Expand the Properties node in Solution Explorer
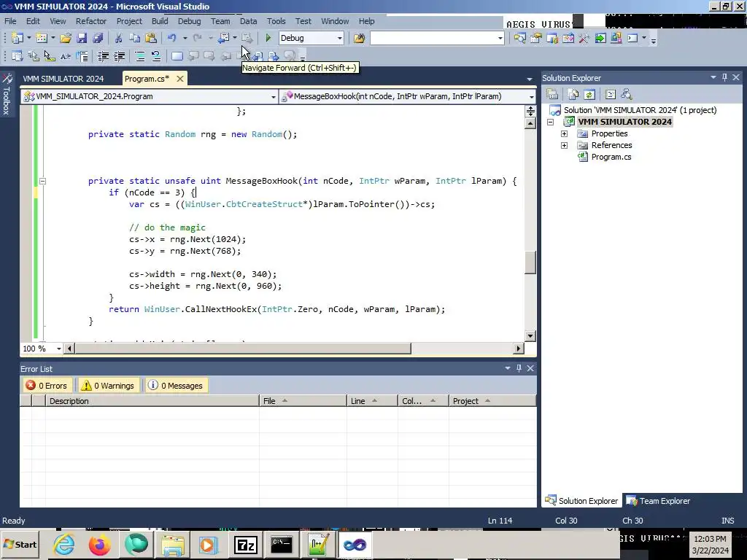The width and height of the screenshot is (747, 560). click(564, 134)
